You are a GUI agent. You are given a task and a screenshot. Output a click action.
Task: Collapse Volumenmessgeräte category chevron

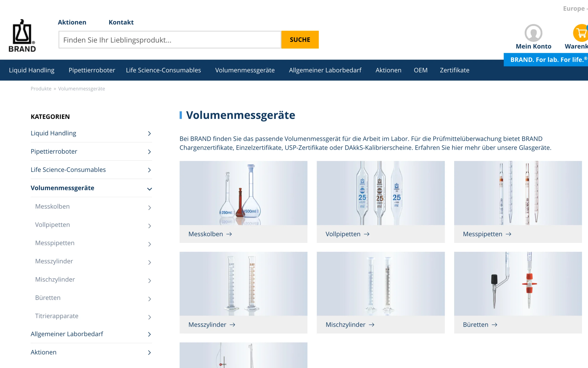150,189
